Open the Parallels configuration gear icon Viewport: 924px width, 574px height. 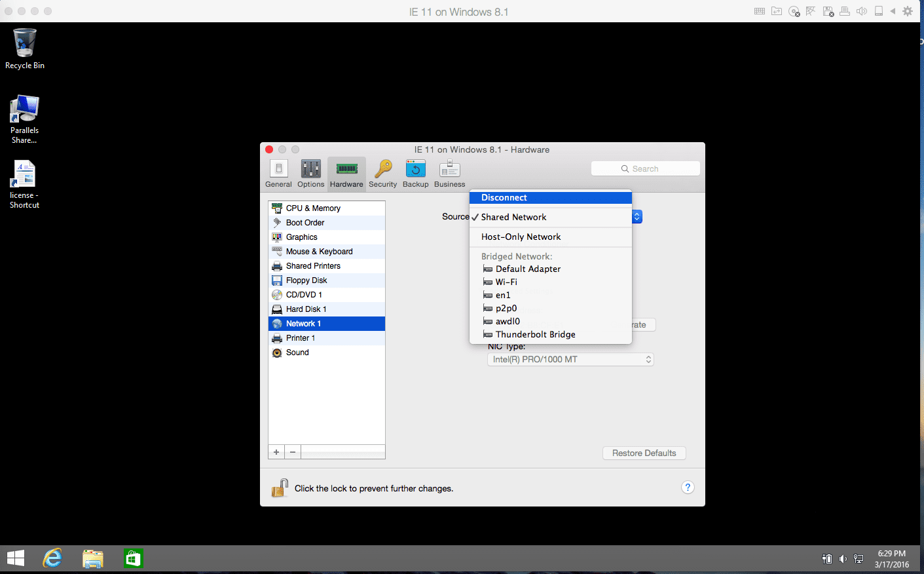click(x=908, y=11)
